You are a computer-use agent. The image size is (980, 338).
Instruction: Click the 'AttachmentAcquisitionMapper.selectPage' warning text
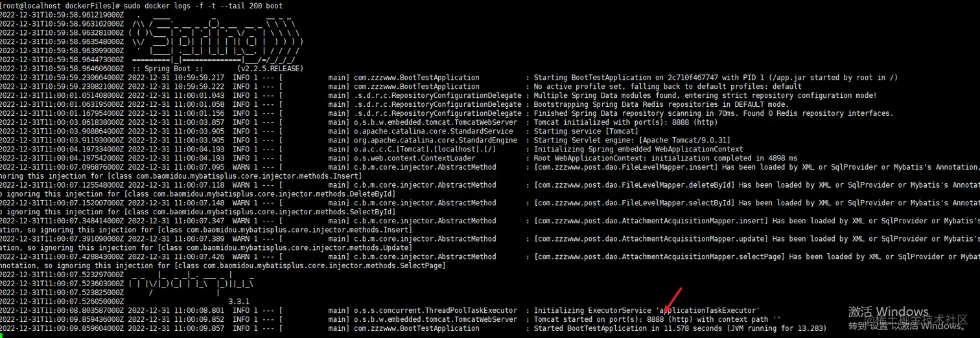[x=756, y=256]
